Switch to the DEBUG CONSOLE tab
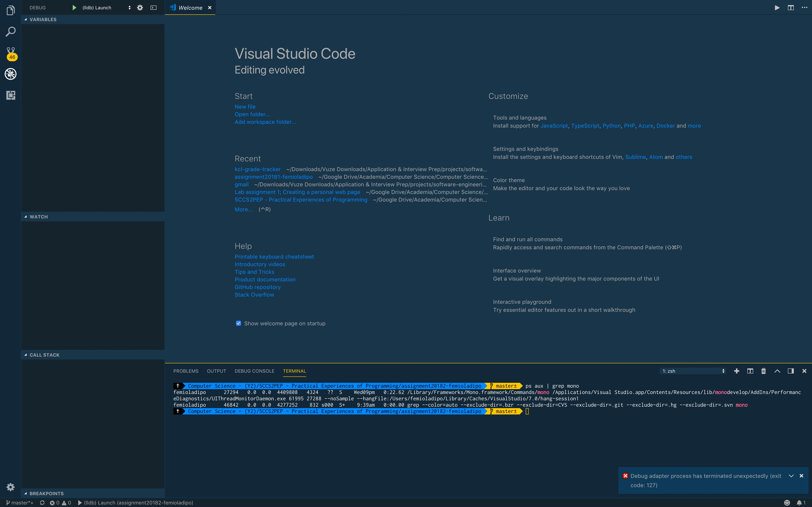The width and height of the screenshot is (812, 507). click(254, 371)
